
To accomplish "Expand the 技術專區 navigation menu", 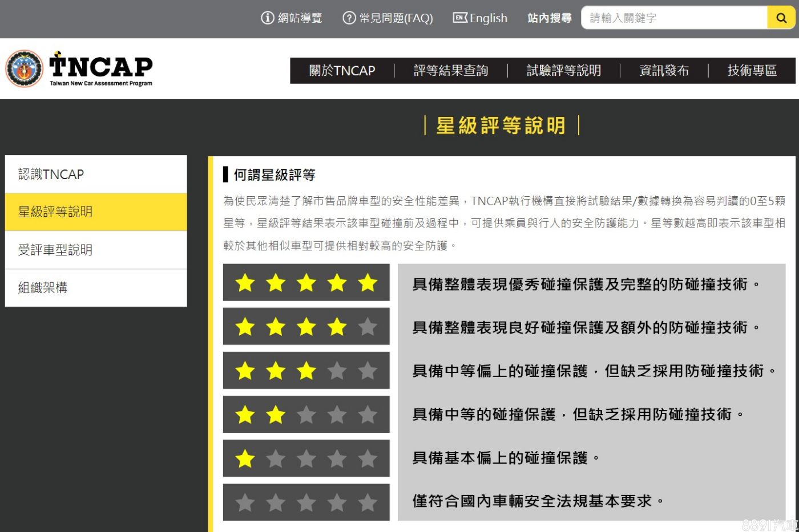I will (x=752, y=71).
